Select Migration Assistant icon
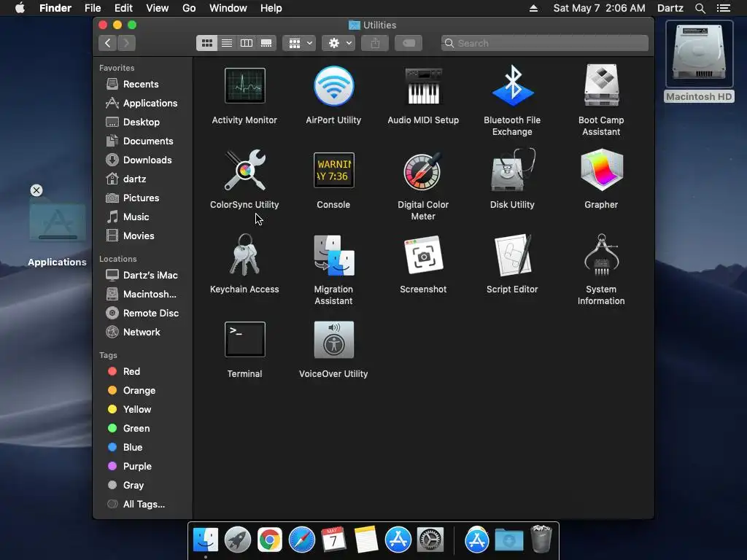This screenshot has width=747, height=560. [333, 254]
